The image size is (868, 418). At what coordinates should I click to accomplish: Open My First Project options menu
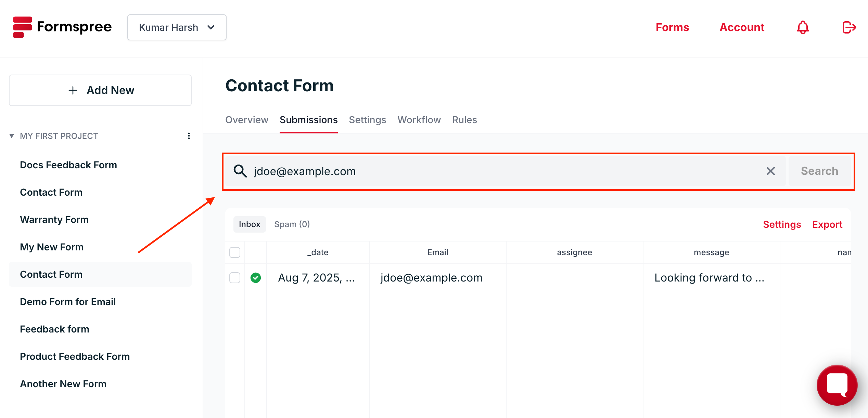(189, 136)
